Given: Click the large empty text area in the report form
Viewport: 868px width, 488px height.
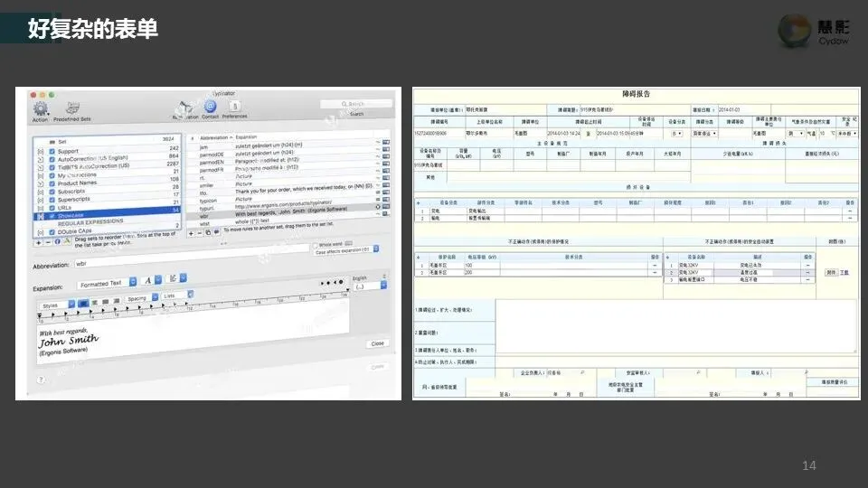Looking at the screenshot, I should point(676,326).
